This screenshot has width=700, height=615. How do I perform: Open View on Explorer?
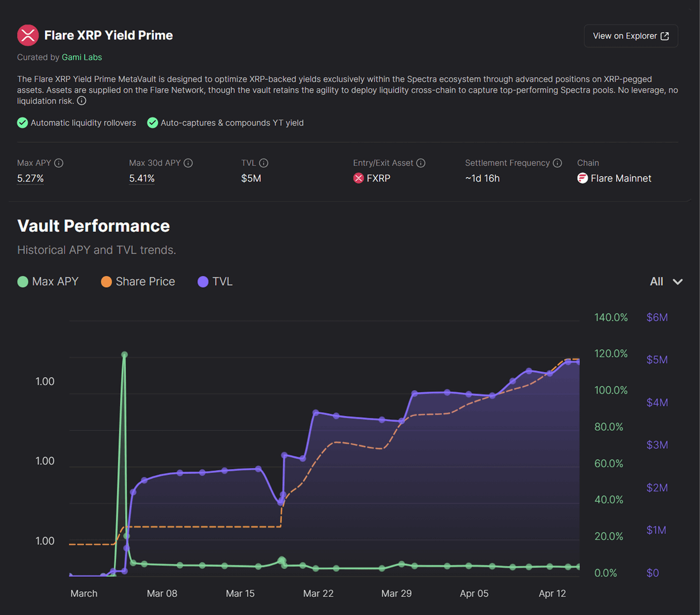(631, 36)
